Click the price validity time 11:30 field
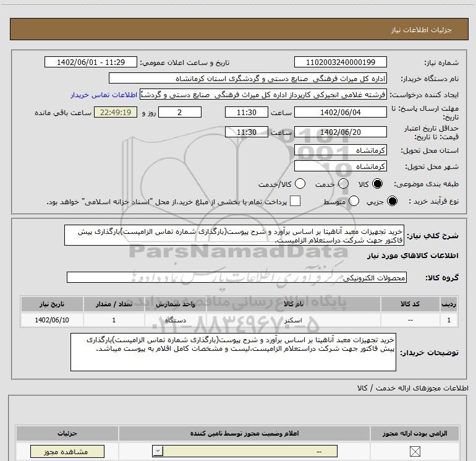The height and width of the screenshot is (461, 476). point(247,132)
